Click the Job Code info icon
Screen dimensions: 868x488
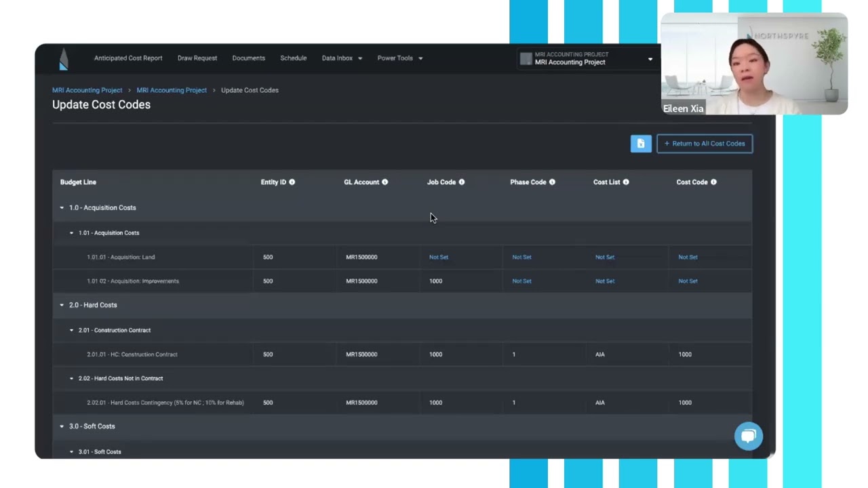click(x=462, y=182)
